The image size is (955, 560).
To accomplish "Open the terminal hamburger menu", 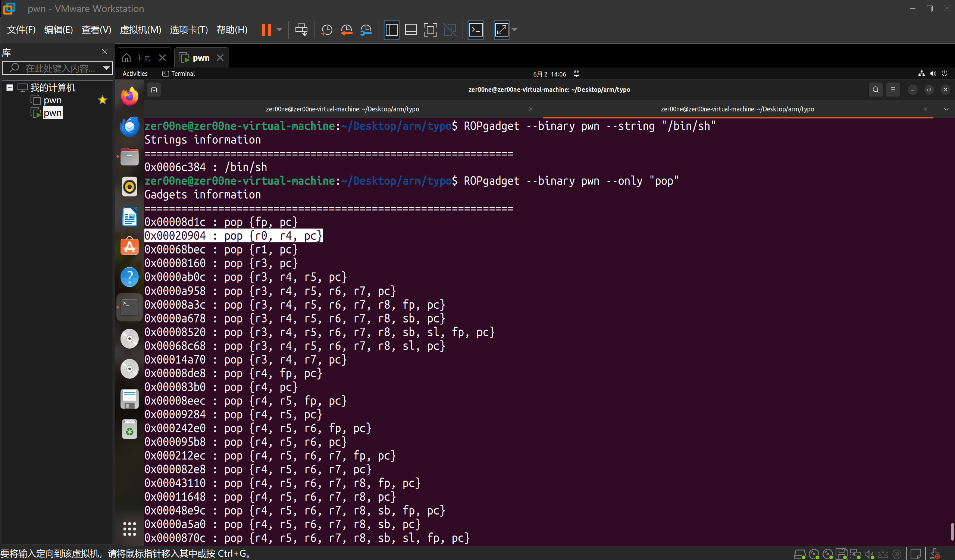I will [893, 90].
